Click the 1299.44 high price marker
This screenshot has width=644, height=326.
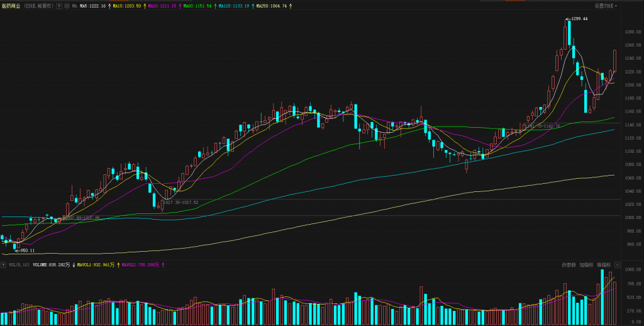(579, 19)
